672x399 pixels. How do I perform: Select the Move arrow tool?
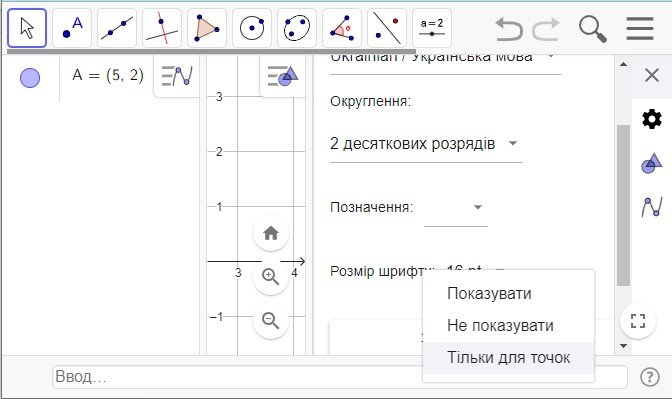pos(27,28)
